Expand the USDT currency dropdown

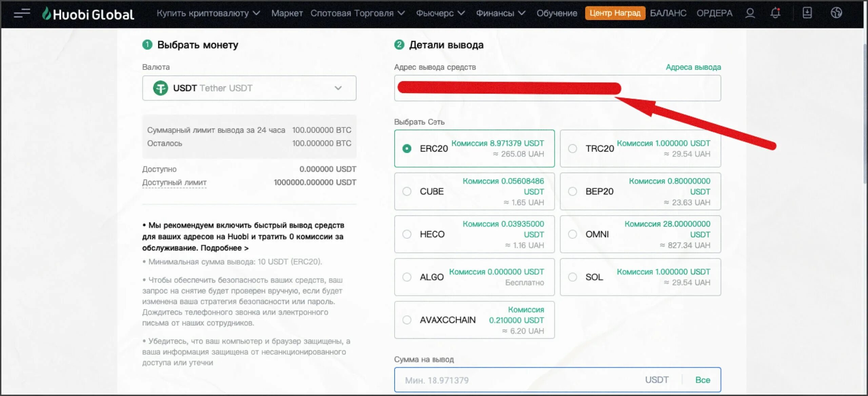point(338,88)
